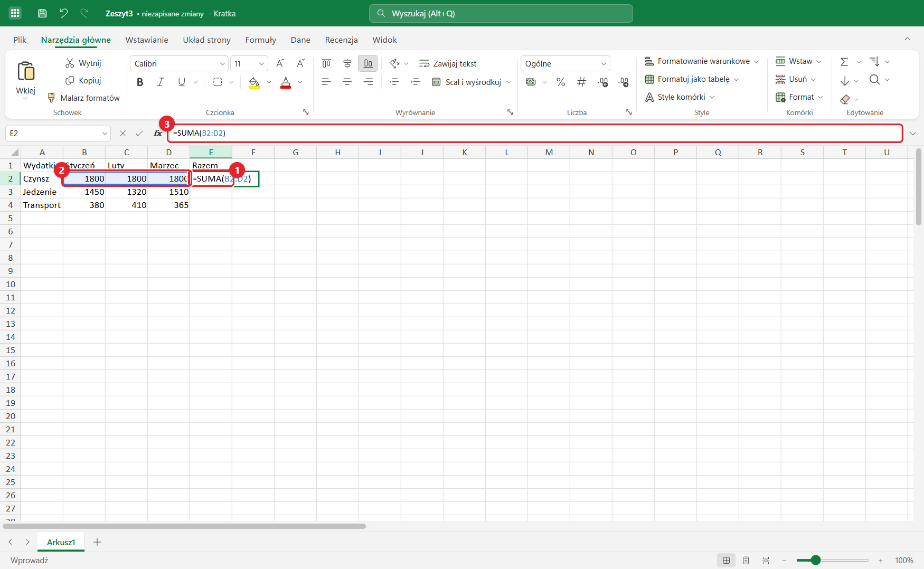Open the app launcher grid
The image size is (924, 569).
click(x=15, y=13)
